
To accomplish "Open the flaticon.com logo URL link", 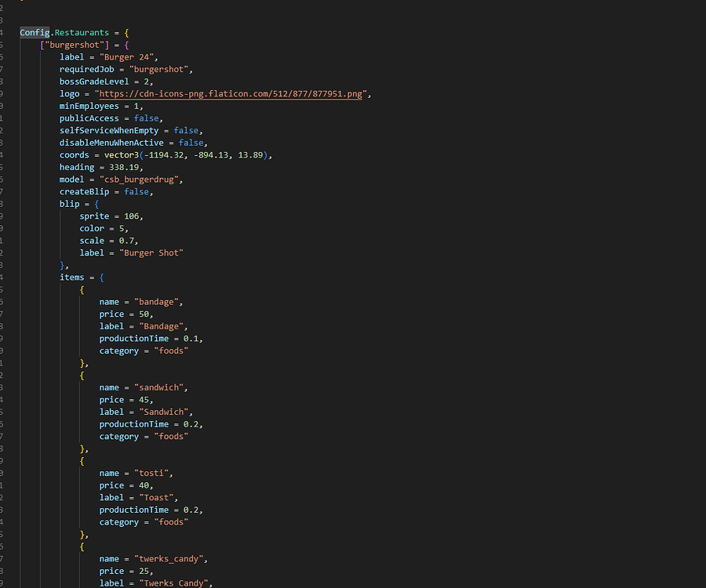I will (231, 94).
